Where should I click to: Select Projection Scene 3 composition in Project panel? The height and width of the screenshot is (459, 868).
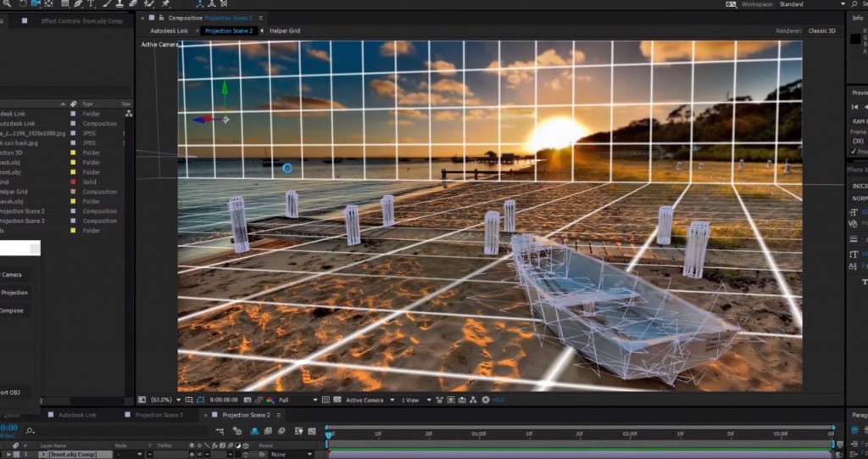coord(22,221)
